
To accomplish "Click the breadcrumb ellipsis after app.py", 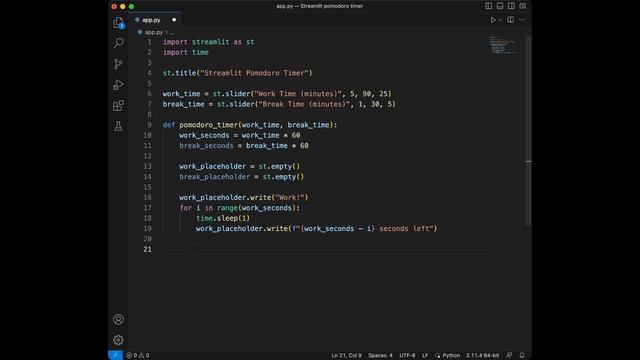I will point(172,32).
